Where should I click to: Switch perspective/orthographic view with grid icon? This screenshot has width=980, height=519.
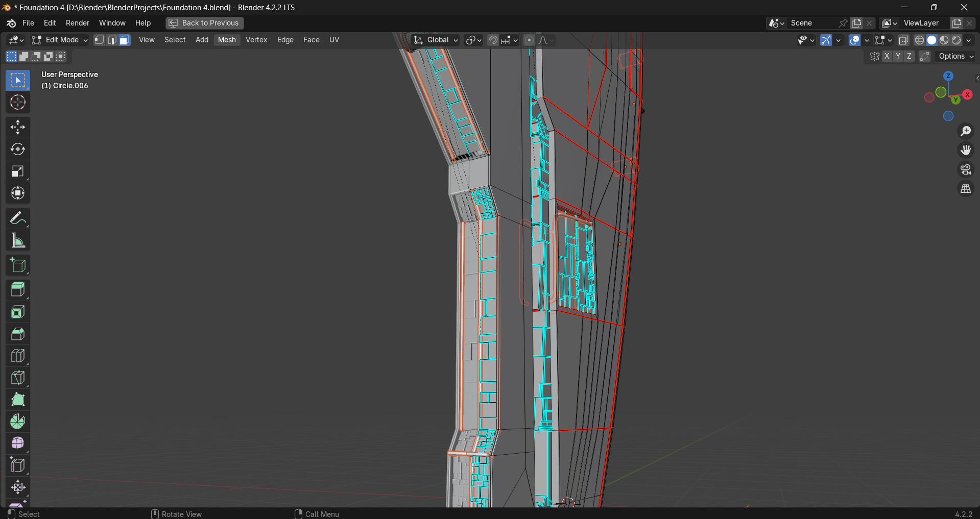tap(966, 189)
